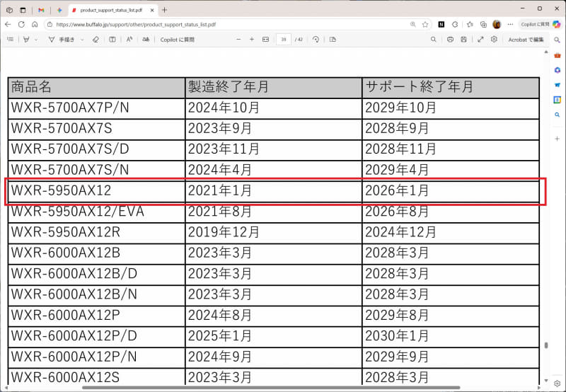Fit the PDF page to width
The height and width of the screenshot is (392, 566).
(266, 40)
